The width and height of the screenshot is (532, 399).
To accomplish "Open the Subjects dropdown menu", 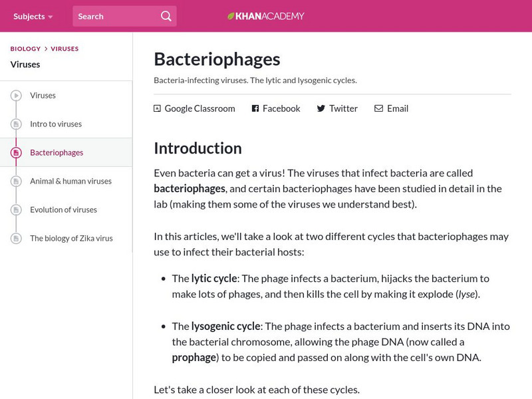I will point(33,16).
